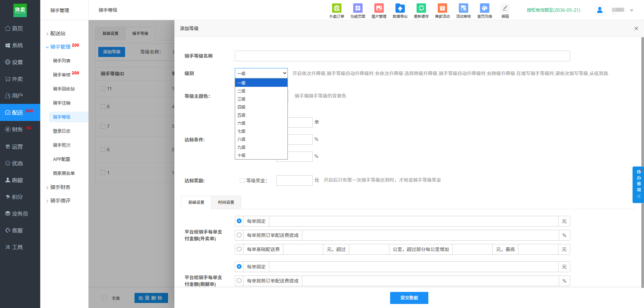Open 系统 in the left sidebar
Viewport: 644px width, 308px height.
(x=20, y=45)
